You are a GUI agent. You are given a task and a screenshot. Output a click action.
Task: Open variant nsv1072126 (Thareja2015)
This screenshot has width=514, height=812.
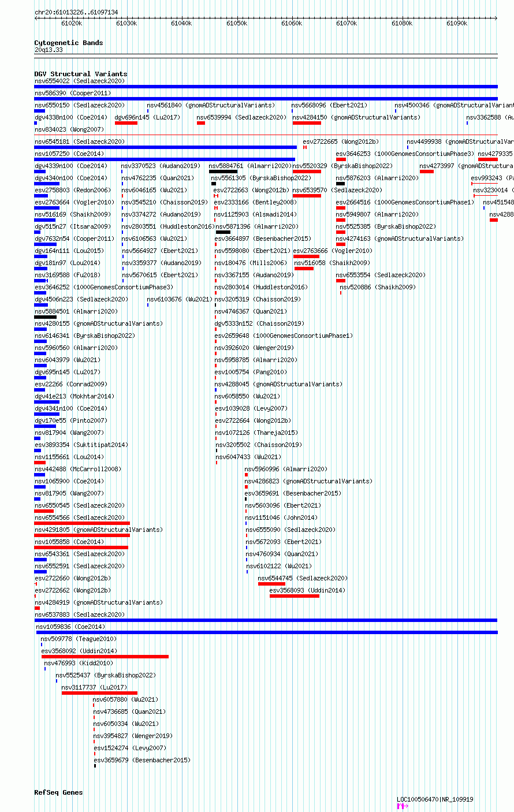(257, 433)
